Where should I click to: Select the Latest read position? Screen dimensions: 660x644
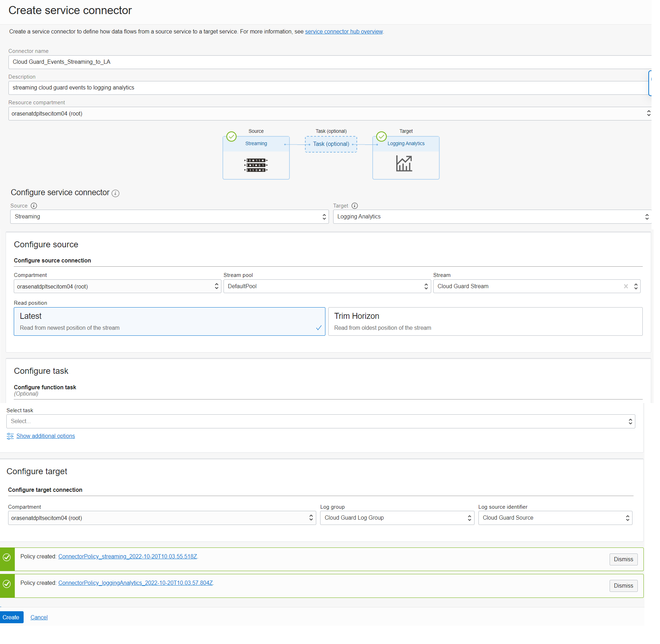click(169, 321)
